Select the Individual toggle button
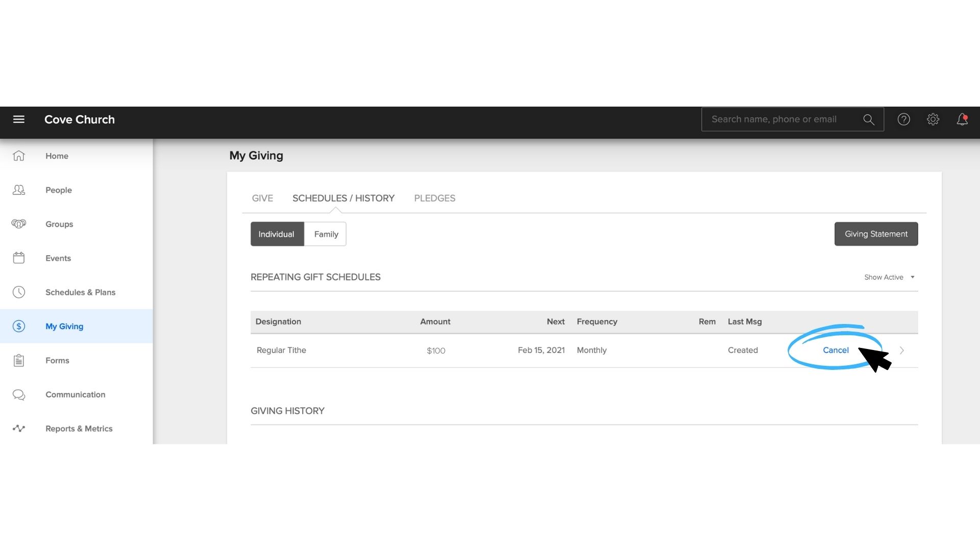Screen dimensions: 980x551 pos(277,234)
